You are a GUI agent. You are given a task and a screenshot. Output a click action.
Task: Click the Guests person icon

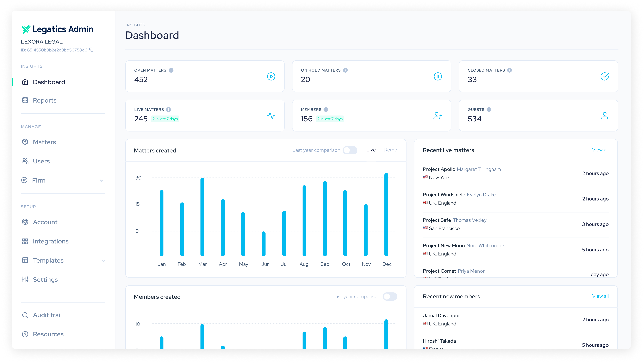[604, 116]
